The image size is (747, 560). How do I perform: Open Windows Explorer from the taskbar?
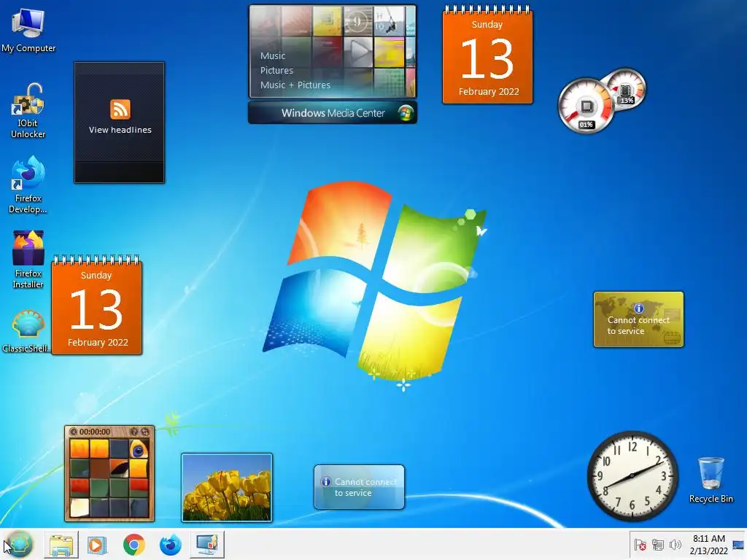[x=61, y=545]
